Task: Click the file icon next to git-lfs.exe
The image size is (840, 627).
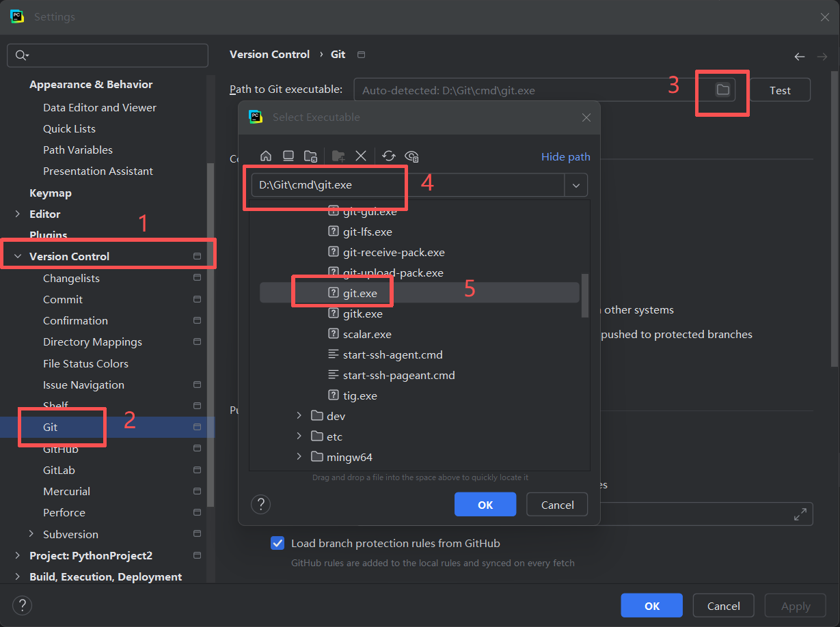Action: [334, 232]
